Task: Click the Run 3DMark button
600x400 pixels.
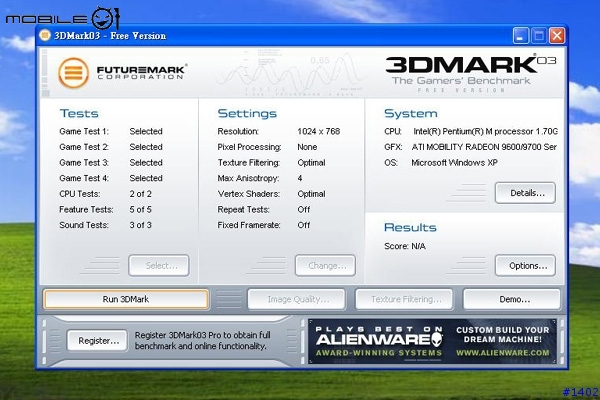Action: 126,299
